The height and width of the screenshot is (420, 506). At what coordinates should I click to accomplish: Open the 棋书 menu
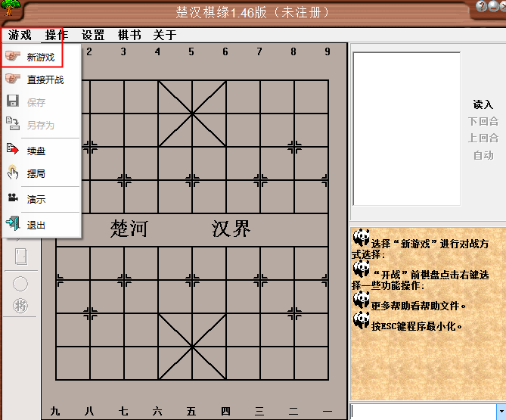129,35
